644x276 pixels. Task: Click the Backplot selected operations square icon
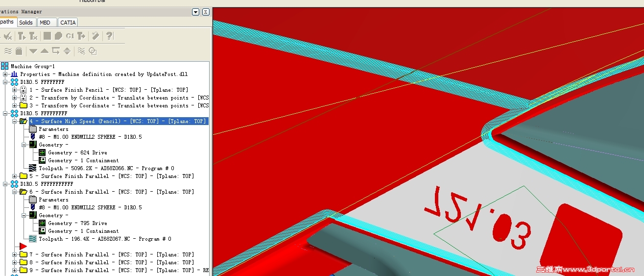tap(47, 36)
